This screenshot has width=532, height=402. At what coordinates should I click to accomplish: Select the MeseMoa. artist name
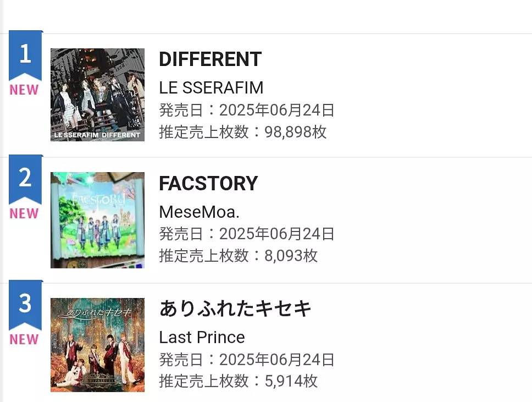pos(199,212)
